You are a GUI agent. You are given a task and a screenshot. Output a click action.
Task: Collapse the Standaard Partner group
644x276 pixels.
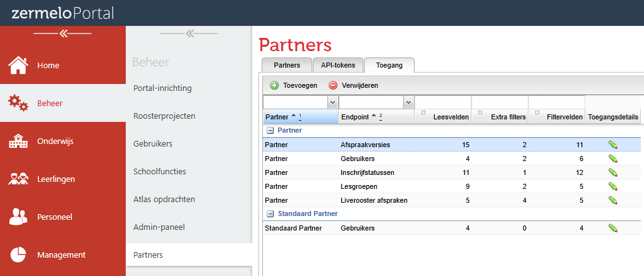coord(270,214)
